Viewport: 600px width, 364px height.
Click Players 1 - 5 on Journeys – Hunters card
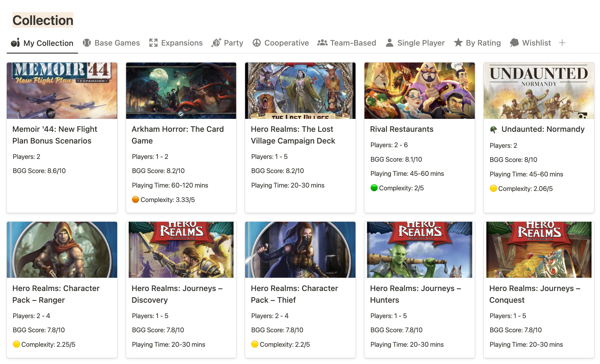388,316
